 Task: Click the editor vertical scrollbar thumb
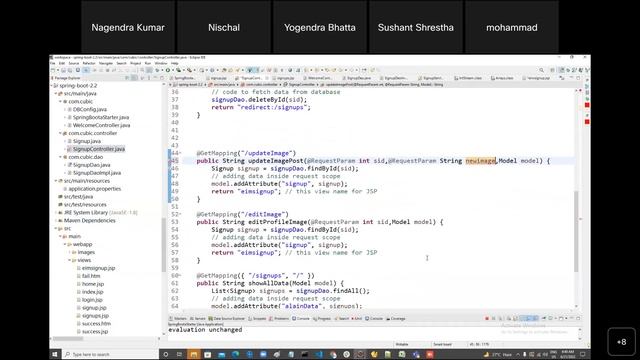[x=576, y=231]
